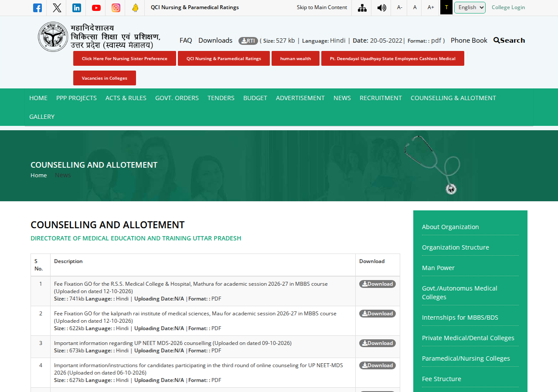
Task: Open the Instagram icon
Action: tap(116, 7)
